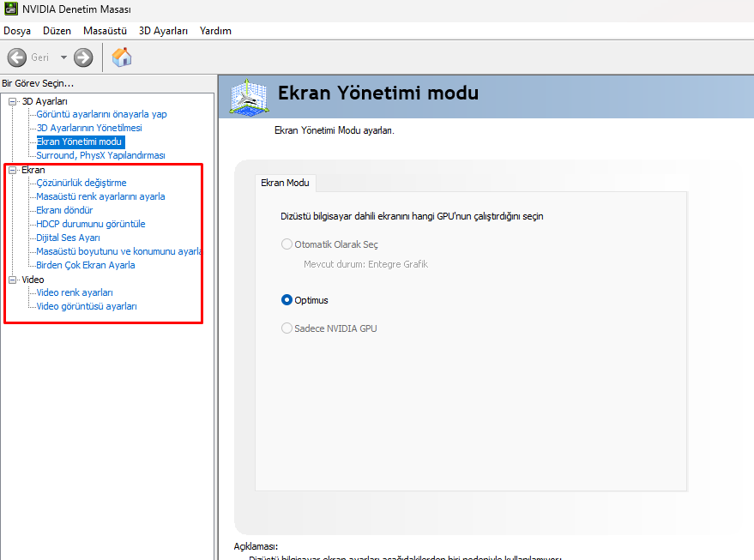This screenshot has height=560, width=754.
Task: Open Görüntü ayarlarını önayarla yap
Action: (101, 114)
